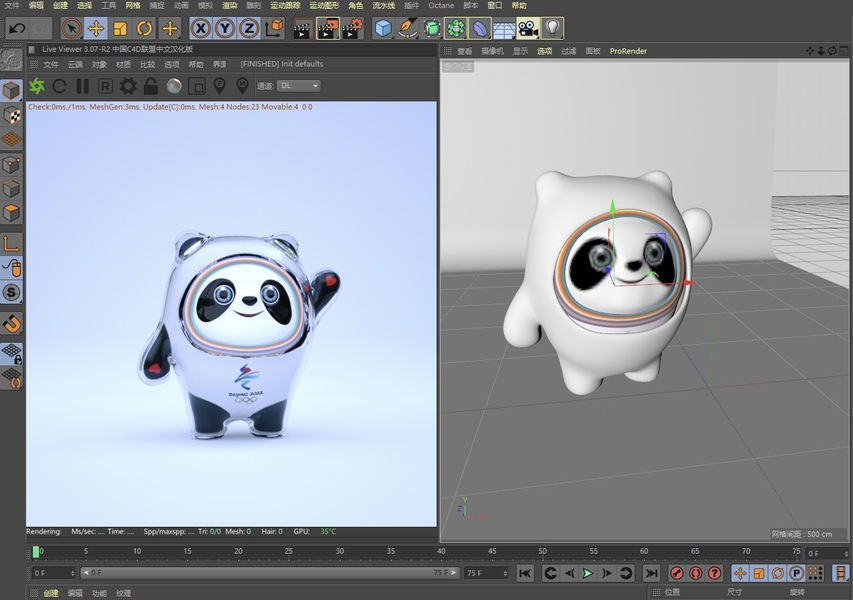
Task: Pause the Live Viewer render
Action: [x=82, y=86]
